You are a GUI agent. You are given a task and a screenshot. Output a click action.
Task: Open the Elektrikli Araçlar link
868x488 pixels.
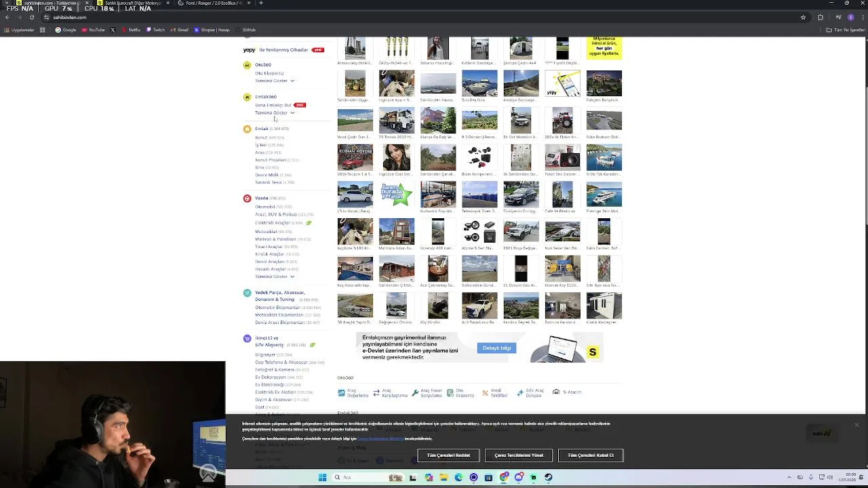tap(273, 223)
